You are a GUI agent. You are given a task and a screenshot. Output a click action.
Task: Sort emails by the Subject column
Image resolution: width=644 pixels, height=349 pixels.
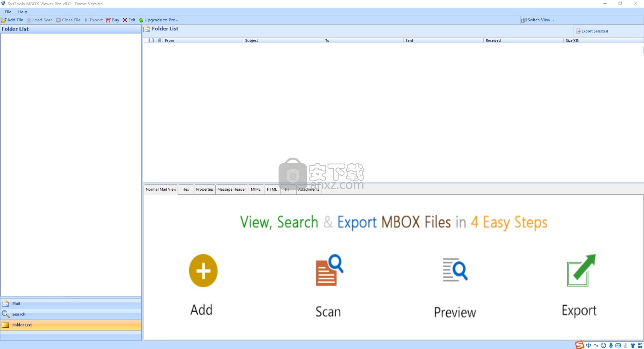[283, 40]
